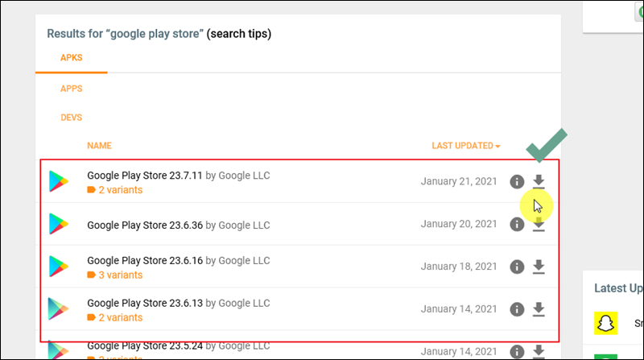The height and width of the screenshot is (360, 644).
Task: Download Google Play Store 23.6.16 APK
Action: point(539,267)
